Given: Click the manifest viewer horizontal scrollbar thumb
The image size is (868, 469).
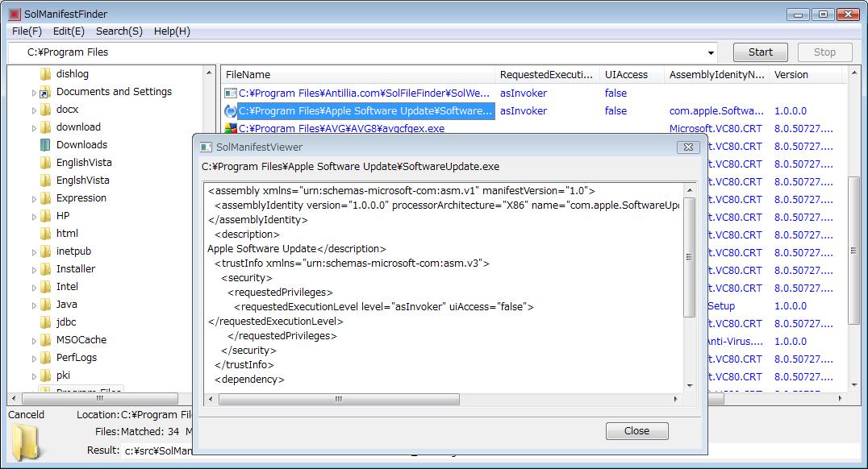Looking at the screenshot, I should point(339,399).
